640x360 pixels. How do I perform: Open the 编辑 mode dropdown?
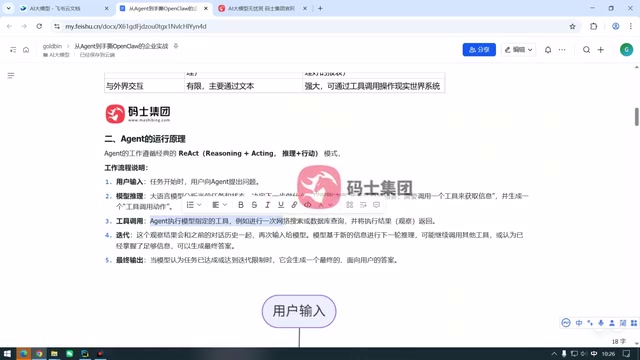(518, 50)
